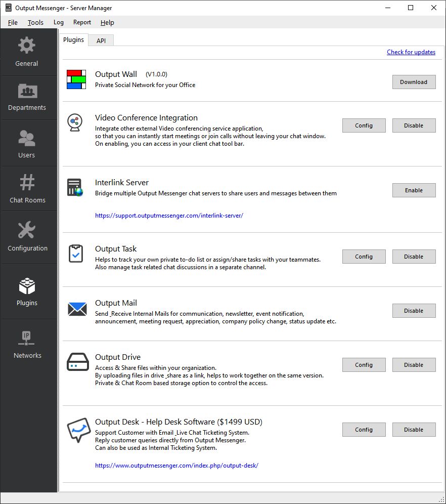Click the Interlink Server title text

click(122, 183)
